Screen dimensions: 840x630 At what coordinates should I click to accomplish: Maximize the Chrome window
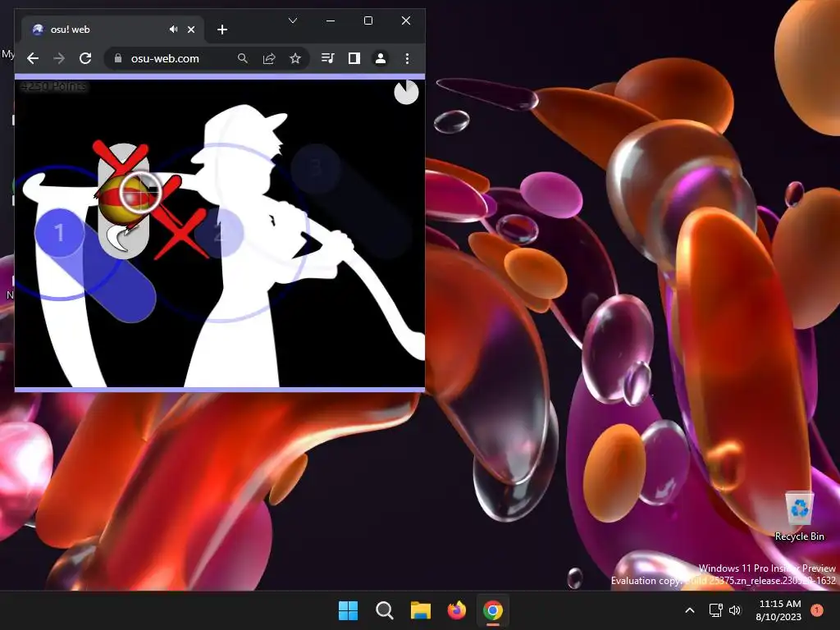click(368, 21)
